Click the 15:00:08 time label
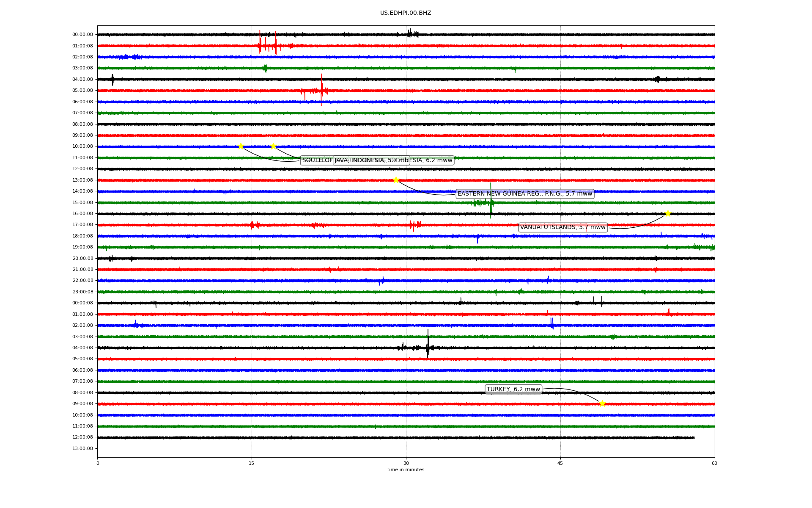The width and height of the screenshot is (812, 508). pyautogui.click(x=82, y=203)
